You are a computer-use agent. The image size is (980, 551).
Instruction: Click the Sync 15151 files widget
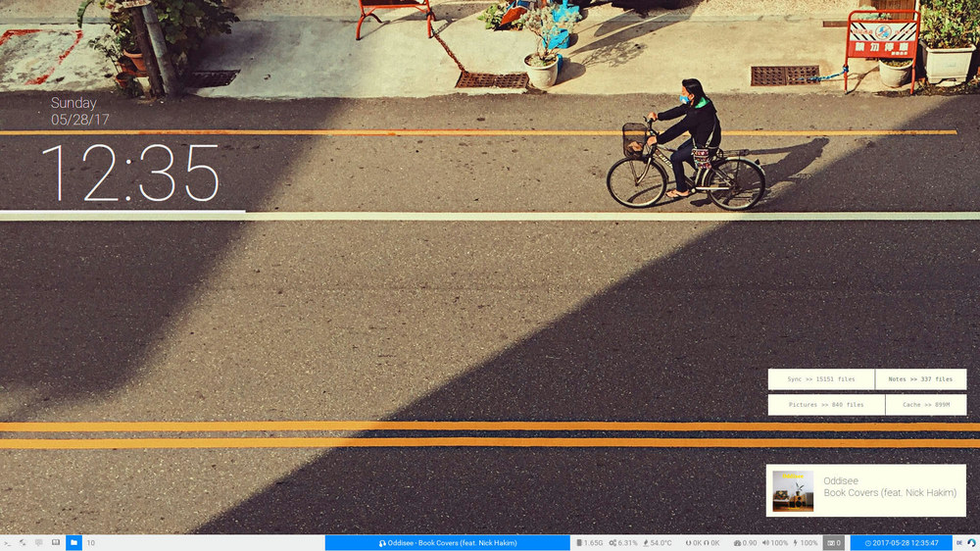point(821,379)
